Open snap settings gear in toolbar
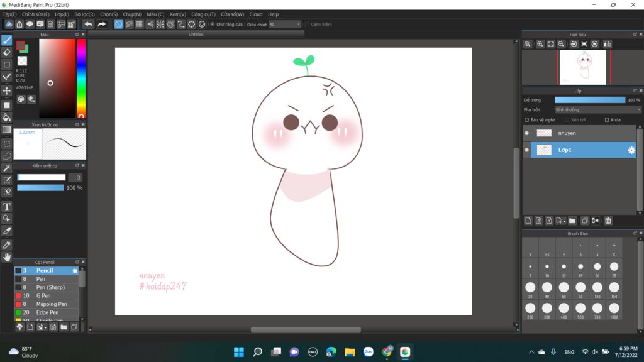Viewport: 644px width, 362px height. click(x=202, y=25)
